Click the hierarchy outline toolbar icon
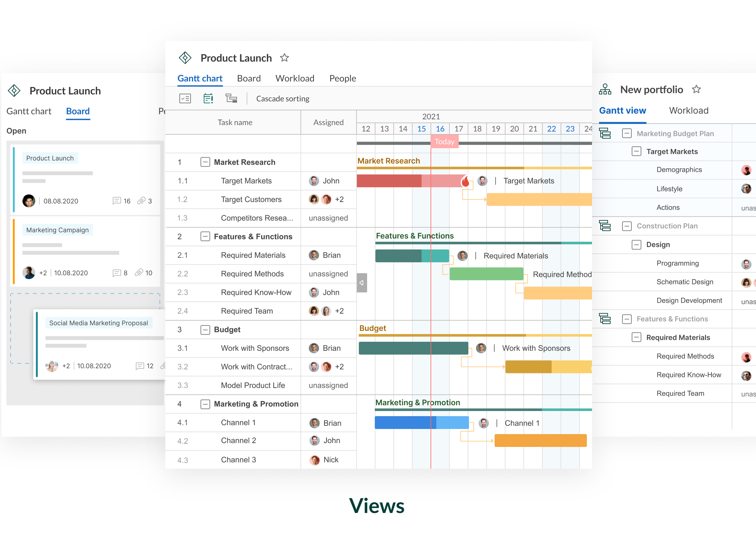 coord(231,98)
